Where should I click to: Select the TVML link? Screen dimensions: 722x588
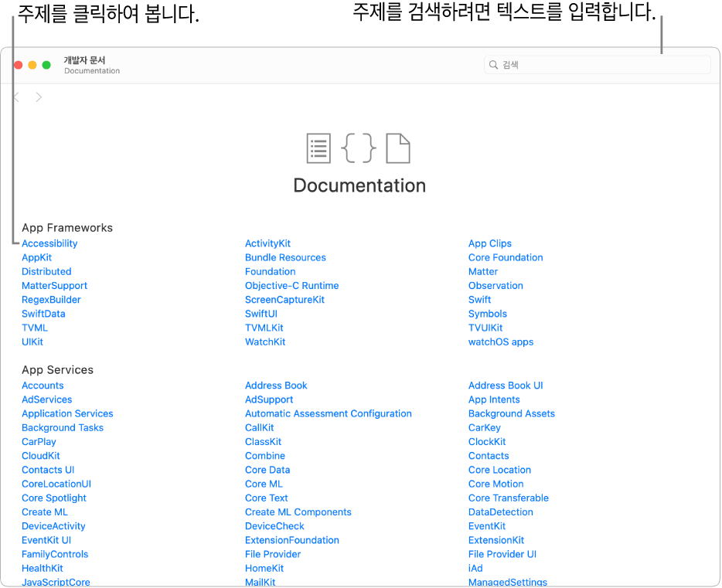pyautogui.click(x=35, y=328)
